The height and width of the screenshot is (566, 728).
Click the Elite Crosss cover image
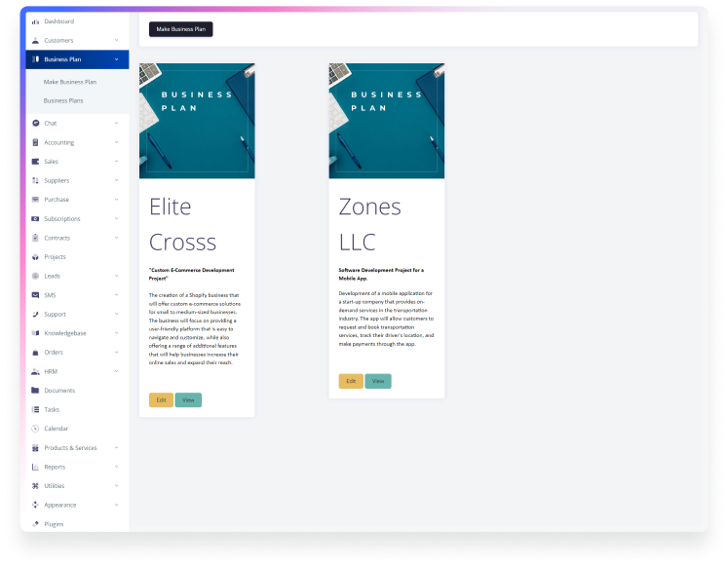coord(197,121)
